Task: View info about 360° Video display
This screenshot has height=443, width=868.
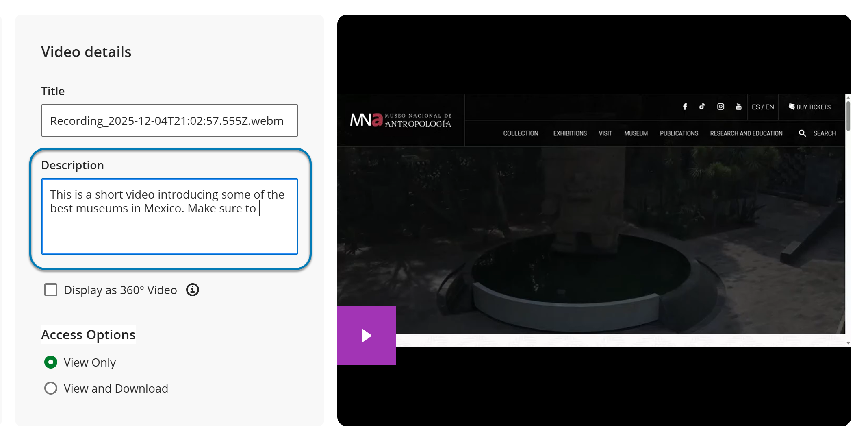Action: [x=192, y=290]
